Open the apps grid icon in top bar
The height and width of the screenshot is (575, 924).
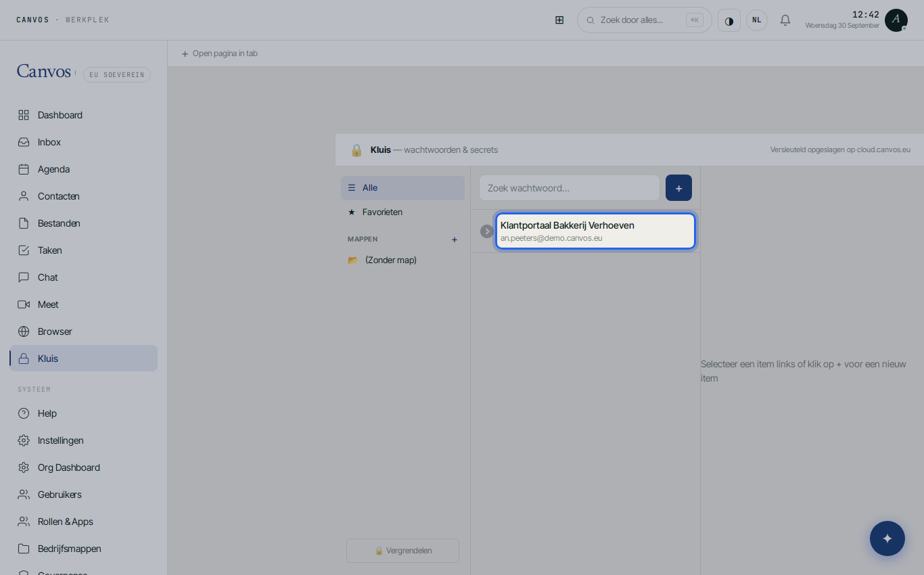pyautogui.click(x=559, y=20)
